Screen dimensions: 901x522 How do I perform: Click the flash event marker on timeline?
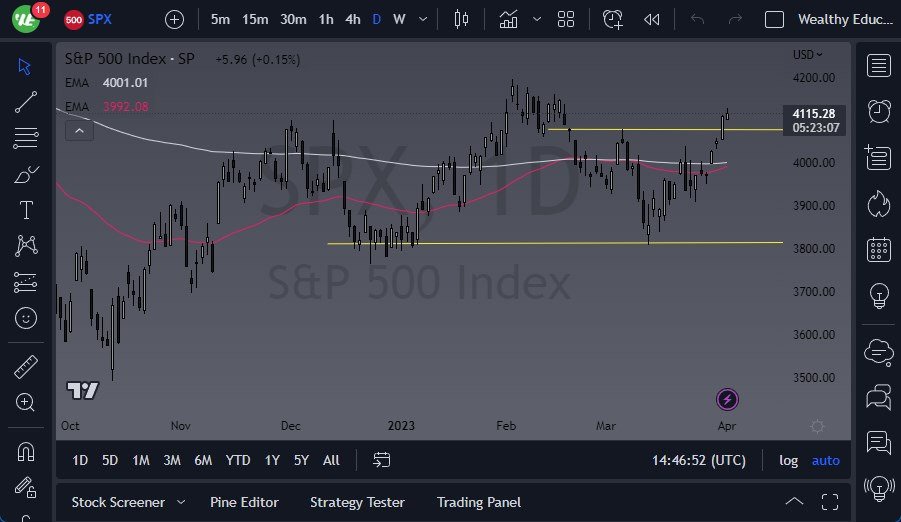point(727,399)
